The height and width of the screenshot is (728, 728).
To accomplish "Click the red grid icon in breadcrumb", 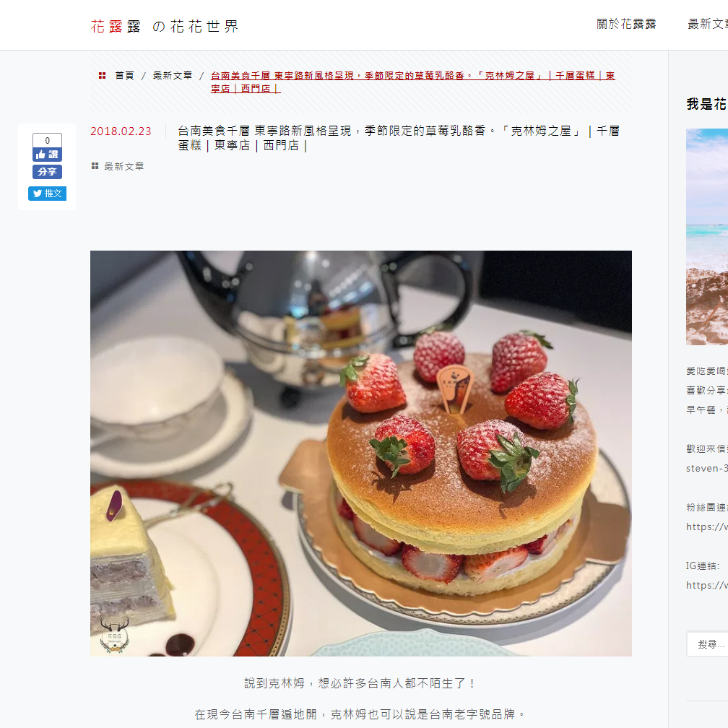I will click(102, 75).
